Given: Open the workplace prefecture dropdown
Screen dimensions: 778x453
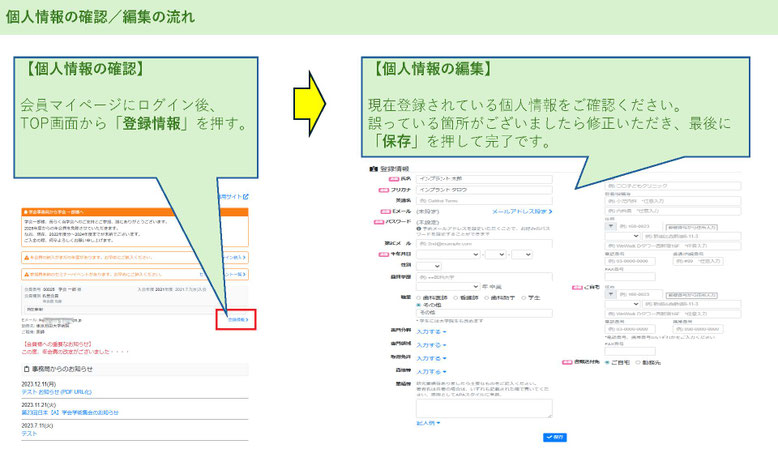Looking at the screenshot, I should click(x=622, y=236).
